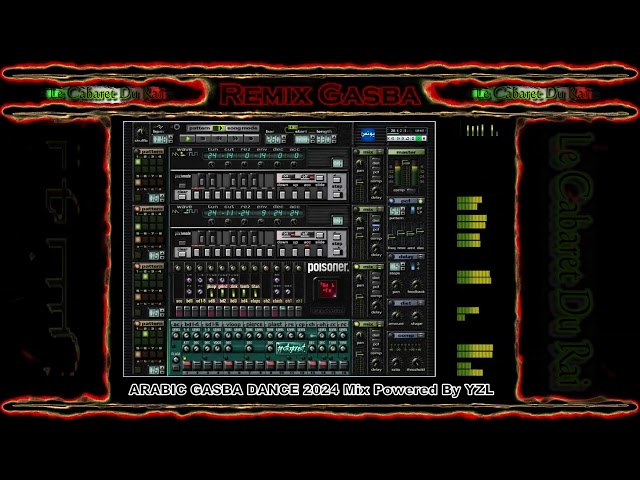Increase the pcf pattern number

[403, 209]
